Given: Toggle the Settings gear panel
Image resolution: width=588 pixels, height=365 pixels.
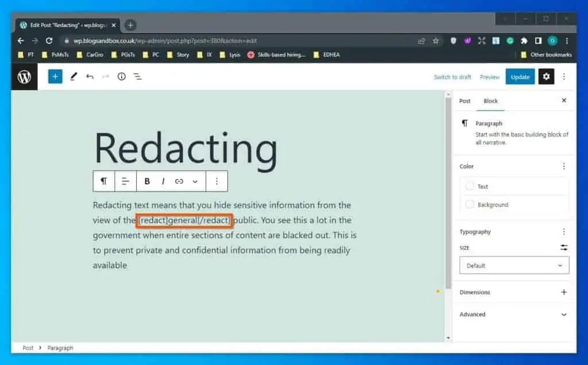Looking at the screenshot, I should 547,77.
